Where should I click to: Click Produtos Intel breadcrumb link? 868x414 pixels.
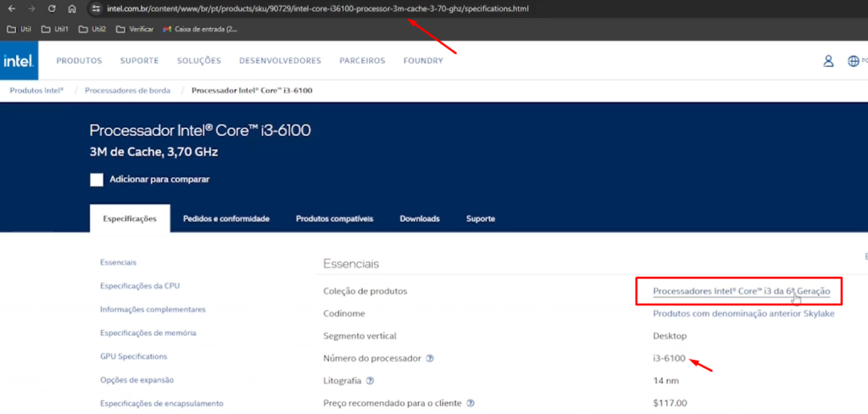click(36, 90)
